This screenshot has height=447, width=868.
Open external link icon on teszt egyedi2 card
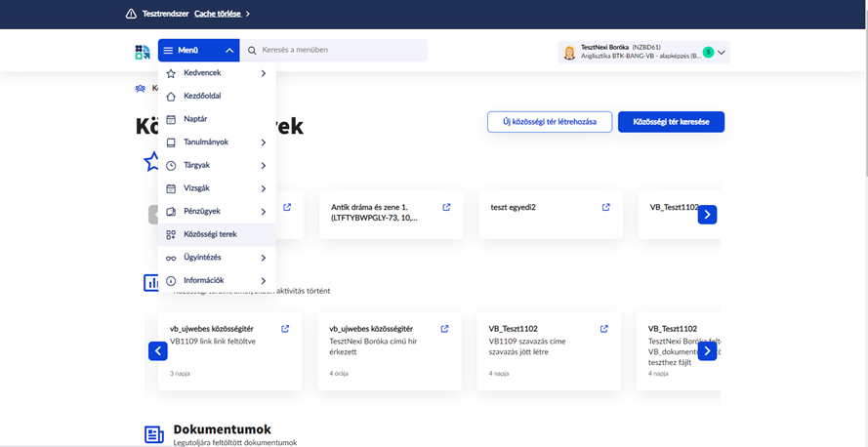point(605,207)
